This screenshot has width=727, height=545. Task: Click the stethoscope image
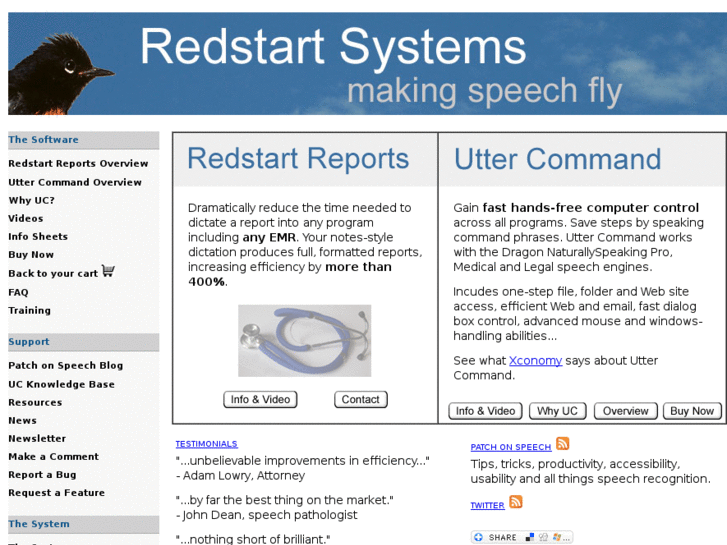[x=305, y=340]
